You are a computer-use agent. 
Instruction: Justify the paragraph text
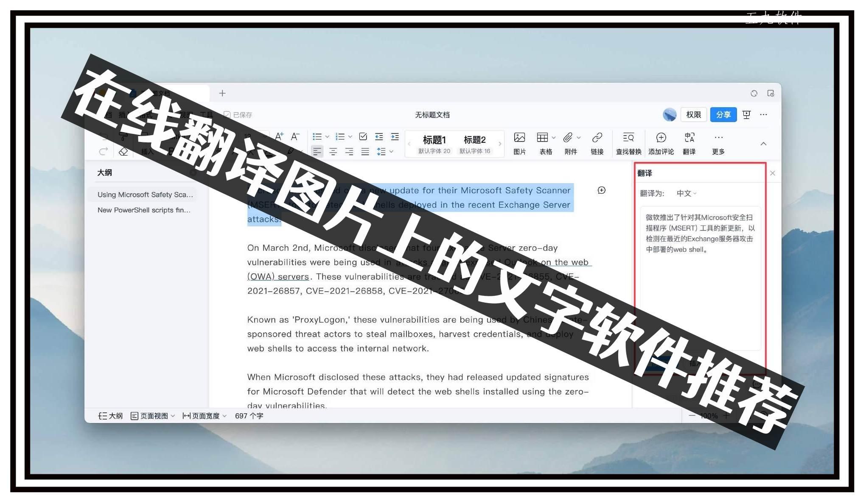(x=365, y=151)
